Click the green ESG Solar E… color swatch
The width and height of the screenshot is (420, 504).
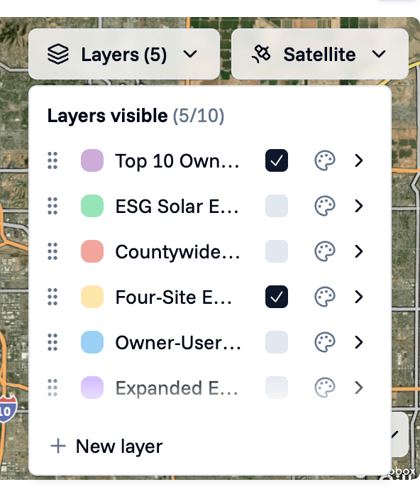[92, 206]
